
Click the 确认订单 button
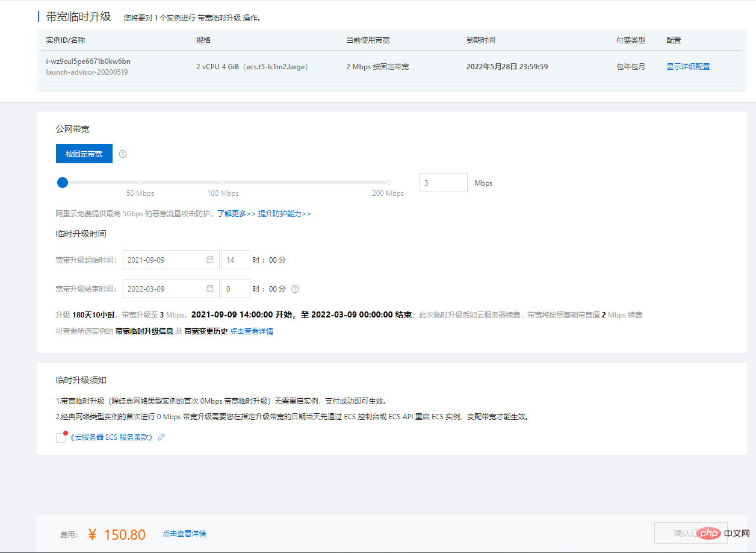[691, 534]
